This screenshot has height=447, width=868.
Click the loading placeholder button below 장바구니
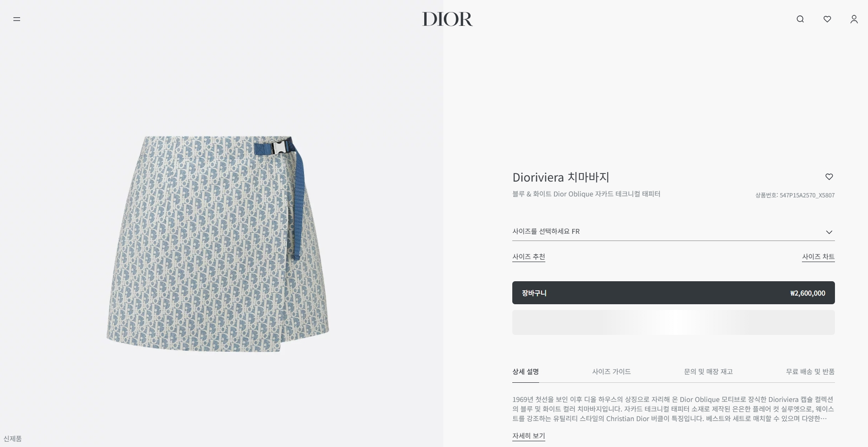pyautogui.click(x=673, y=322)
